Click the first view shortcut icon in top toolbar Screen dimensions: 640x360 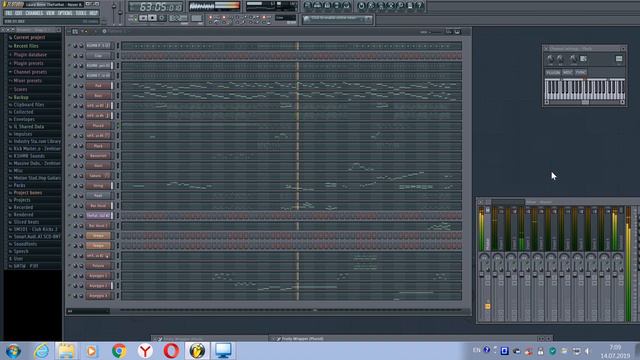point(307,5)
